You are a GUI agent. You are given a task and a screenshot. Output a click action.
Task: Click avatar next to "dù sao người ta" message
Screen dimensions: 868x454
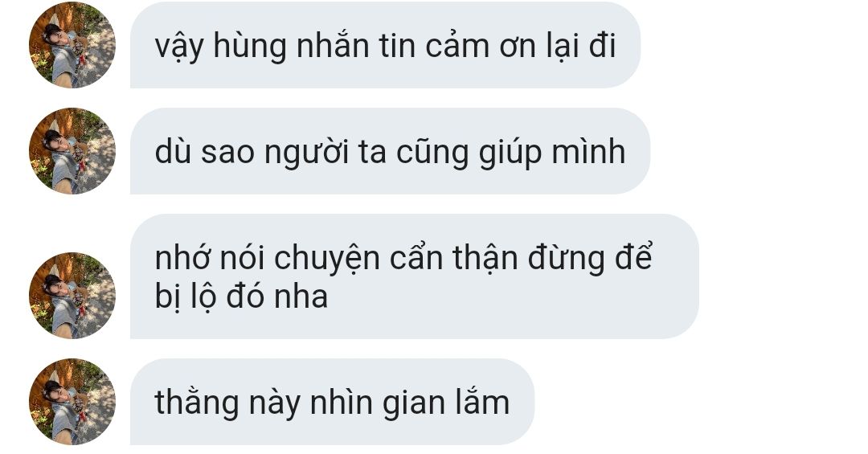(72, 151)
